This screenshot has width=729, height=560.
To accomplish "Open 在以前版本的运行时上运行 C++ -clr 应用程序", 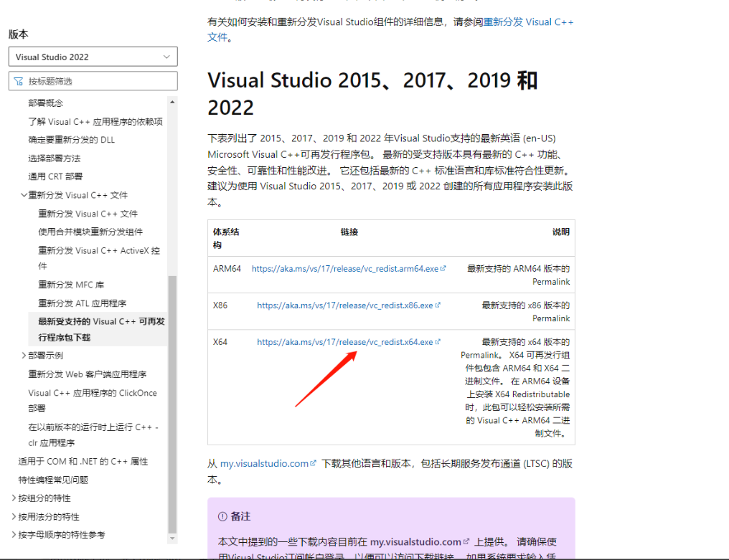I will (x=93, y=435).
